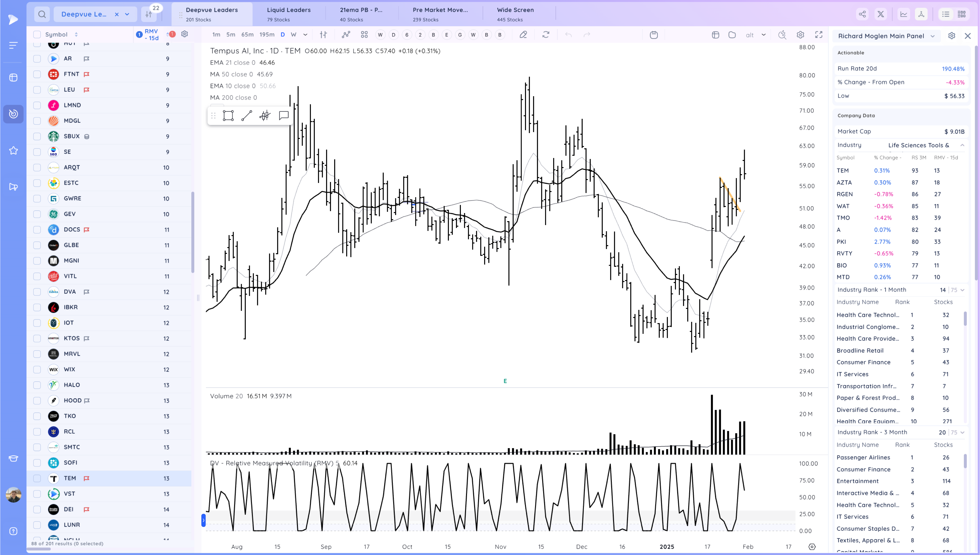This screenshot has height=555, width=980.
Task: Check the TEM row checkbox
Action: 37,478
